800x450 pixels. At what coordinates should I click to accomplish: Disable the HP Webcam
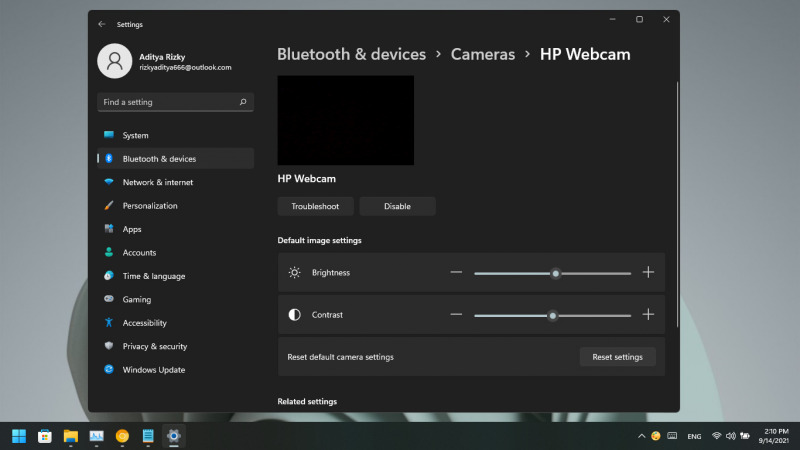397,206
